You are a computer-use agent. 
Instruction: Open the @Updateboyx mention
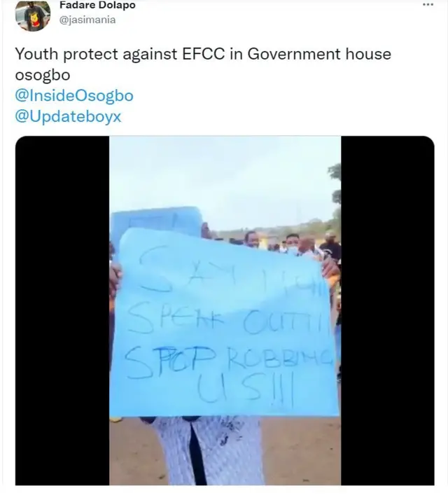coord(68,116)
